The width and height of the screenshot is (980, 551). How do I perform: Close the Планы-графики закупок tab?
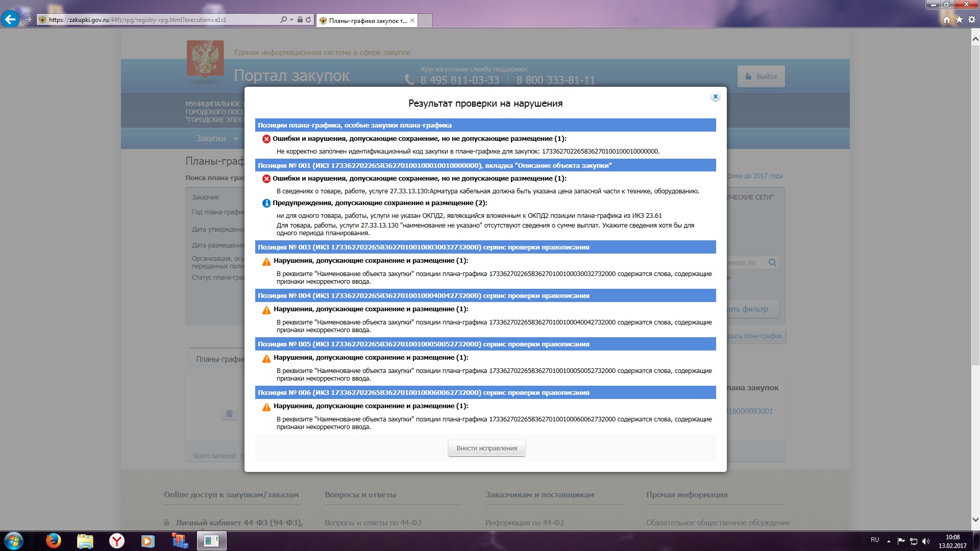point(412,21)
